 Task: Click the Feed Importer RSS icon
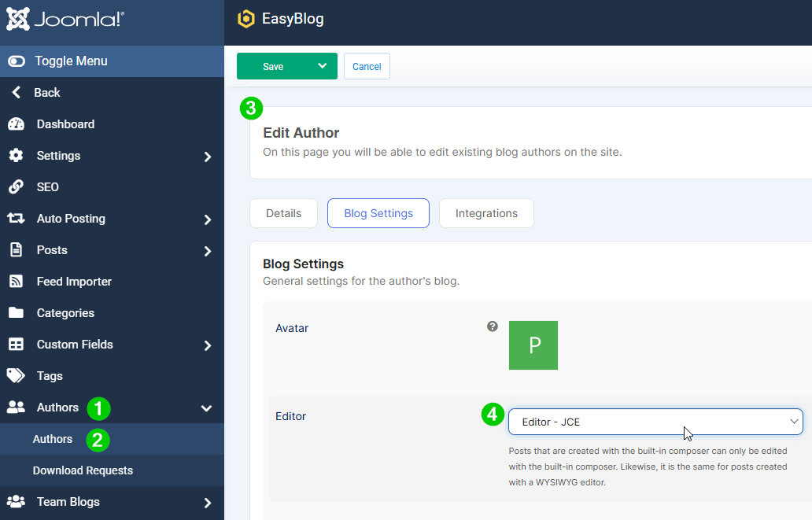tap(16, 282)
